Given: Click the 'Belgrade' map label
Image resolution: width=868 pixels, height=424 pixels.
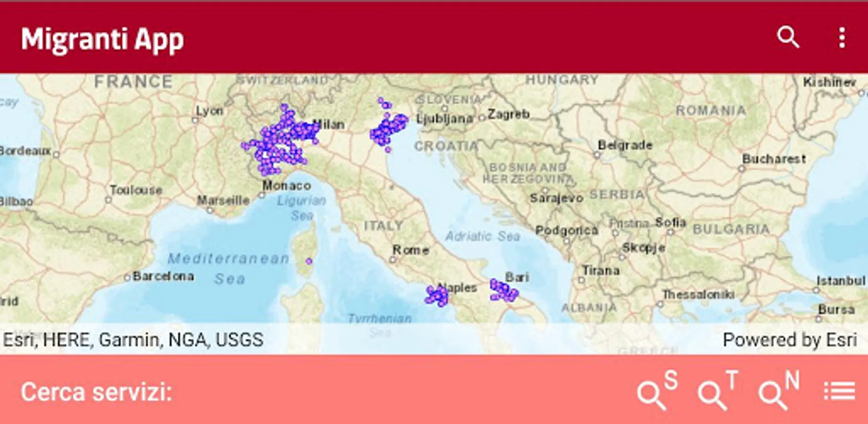Looking at the screenshot, I should tap(625, 145).
